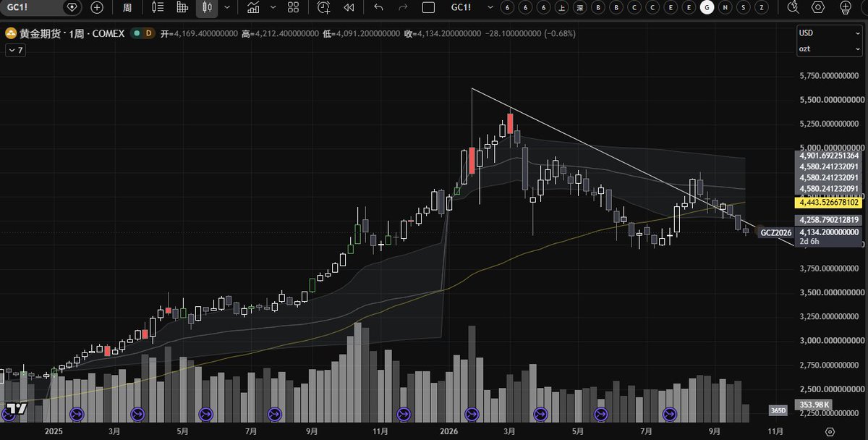The height and width of the screenshot is (440, 868).
Task: Click the diamond icon in symbol box
Action: click(x=71, y=7)
